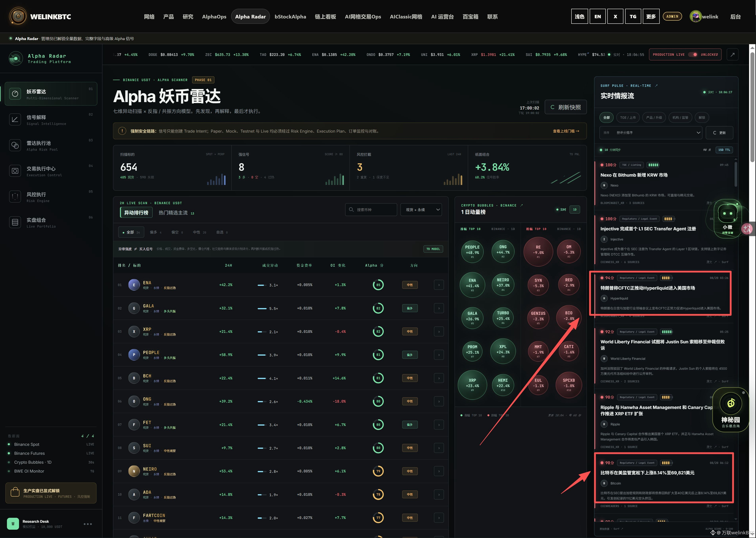756x538 pixels.
Task: Click the RE loser bubble
Action: tap(538, 251)
